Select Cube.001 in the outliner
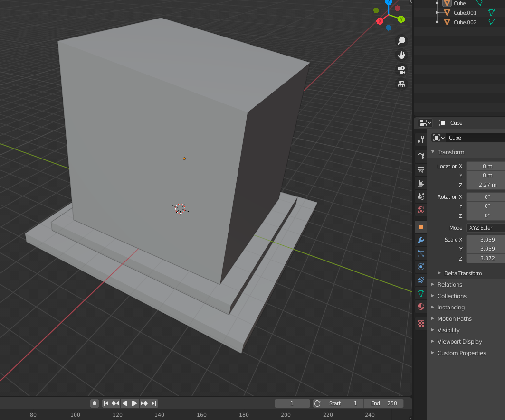The image size is (505, 420). (x=465, y=13)
